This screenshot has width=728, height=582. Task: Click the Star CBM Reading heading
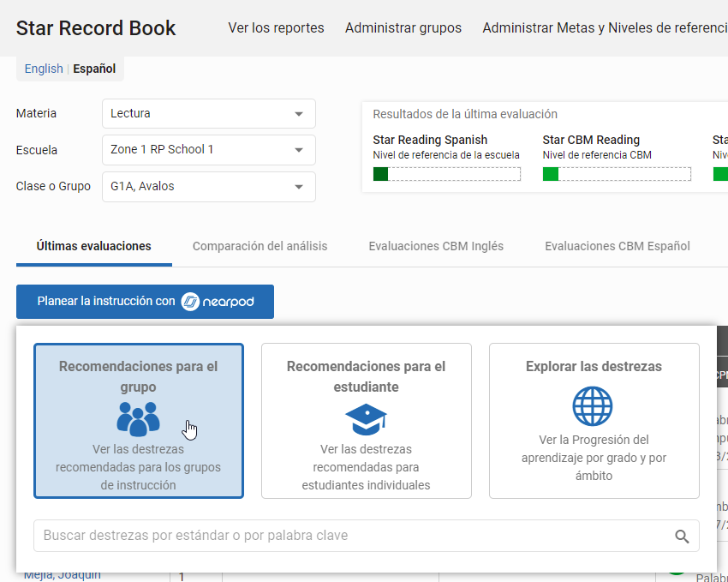pyautogui.click(x=591, y=140)
